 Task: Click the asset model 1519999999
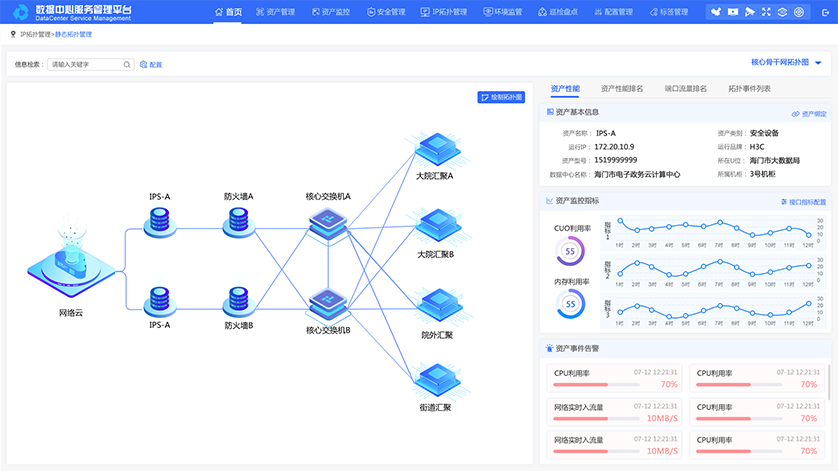pyautogui.click(x=616, y=160)
